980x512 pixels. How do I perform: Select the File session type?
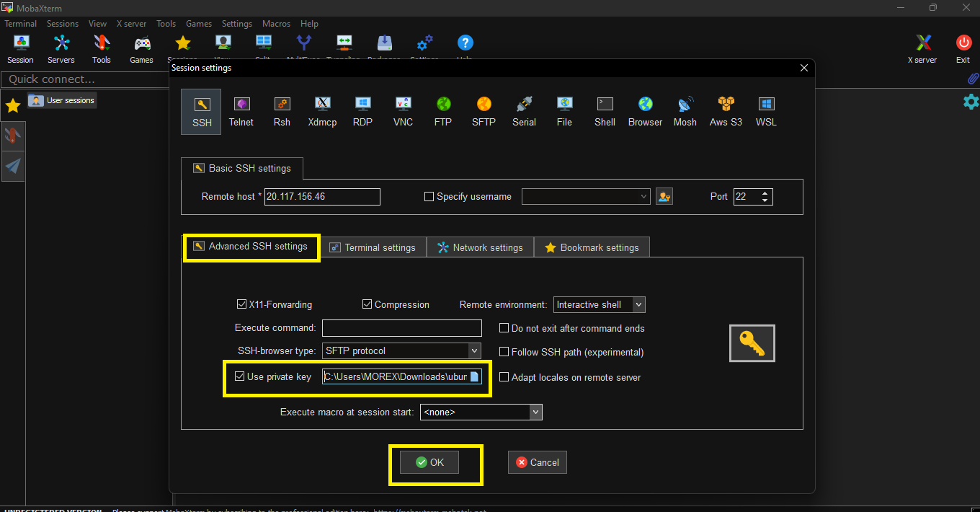(564, 112)
